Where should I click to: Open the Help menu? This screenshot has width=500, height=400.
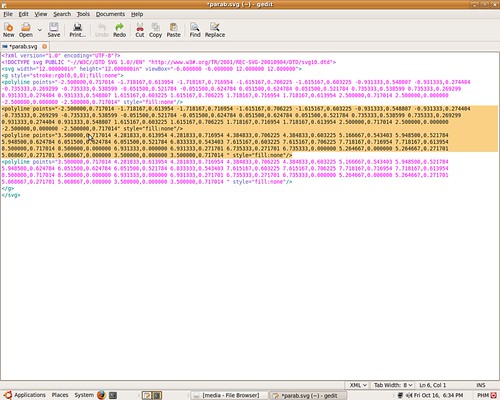137,14
